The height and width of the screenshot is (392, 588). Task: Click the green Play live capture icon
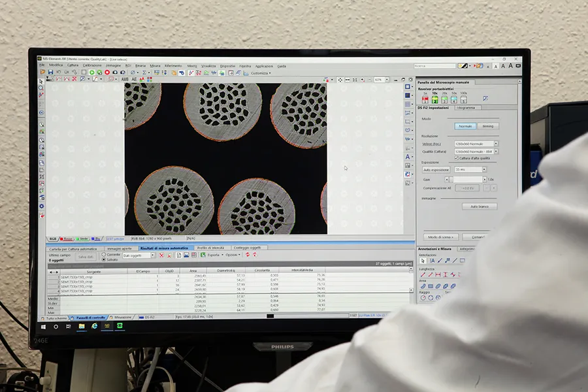(91, 72)
